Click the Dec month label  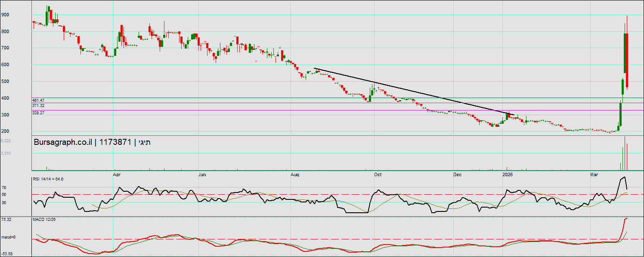pos(458,175)
